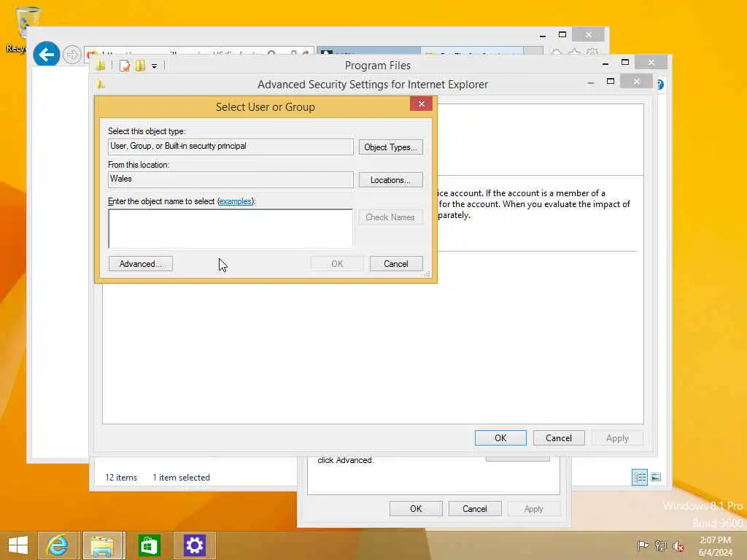The image size is (747, 560).
Task: Click Cancel in Advanced Security Settings window
Action: point(559,438)
